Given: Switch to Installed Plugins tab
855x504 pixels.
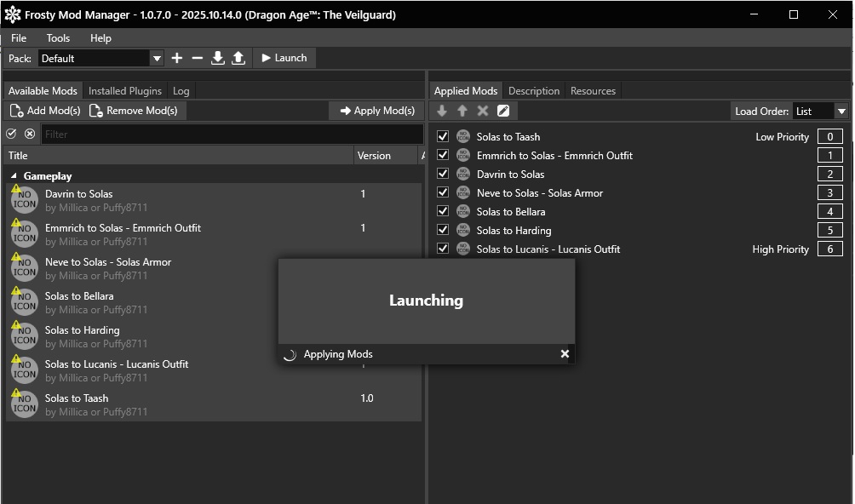Looking at the screenshot, I should 125,91.
